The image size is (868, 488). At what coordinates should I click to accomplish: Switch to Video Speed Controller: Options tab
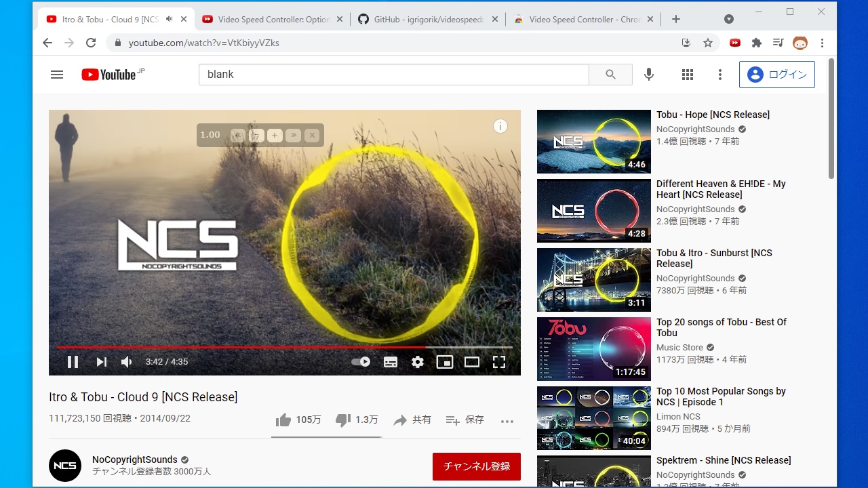(273, 20)
